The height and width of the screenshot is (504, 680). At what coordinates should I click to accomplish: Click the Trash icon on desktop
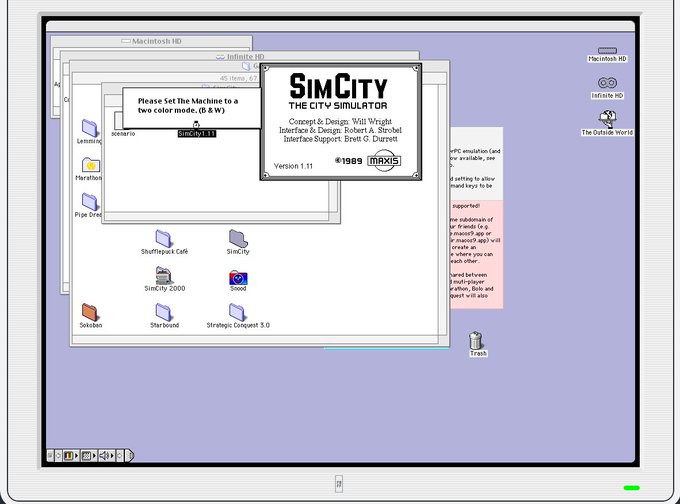coord(476,341)
